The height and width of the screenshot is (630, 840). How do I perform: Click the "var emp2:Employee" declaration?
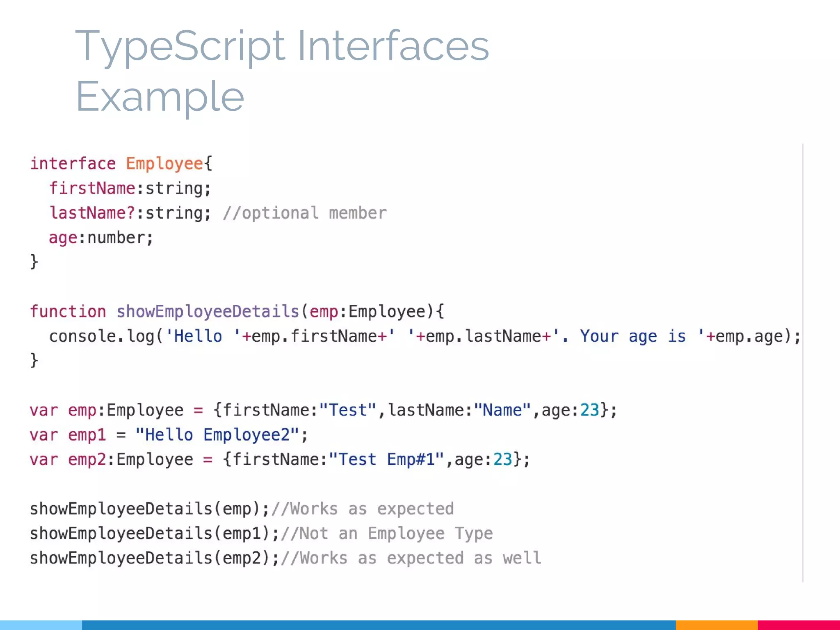pos(111,459)
